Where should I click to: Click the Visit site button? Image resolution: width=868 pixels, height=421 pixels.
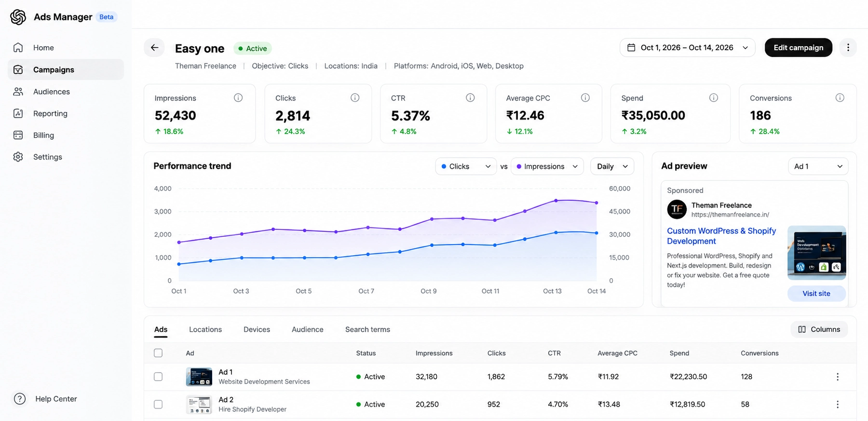pos(816,294)
